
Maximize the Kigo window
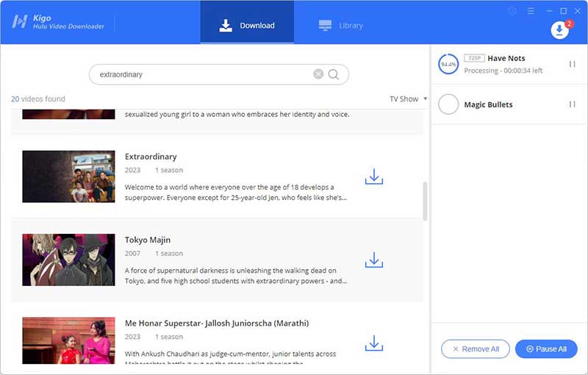click(564, 11)
